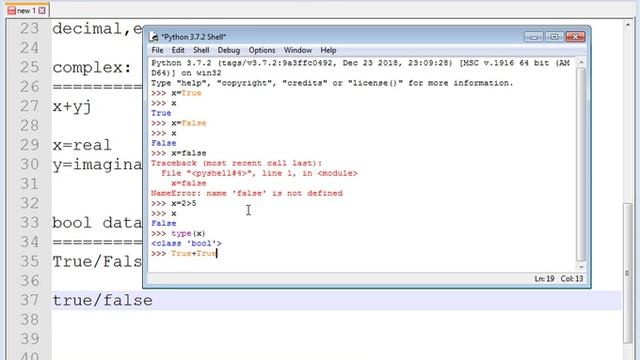The height and width of the screenshot is (360, 640).
Task: Click the editor vertical scrollbar thumb
Action: coord(628,273)
